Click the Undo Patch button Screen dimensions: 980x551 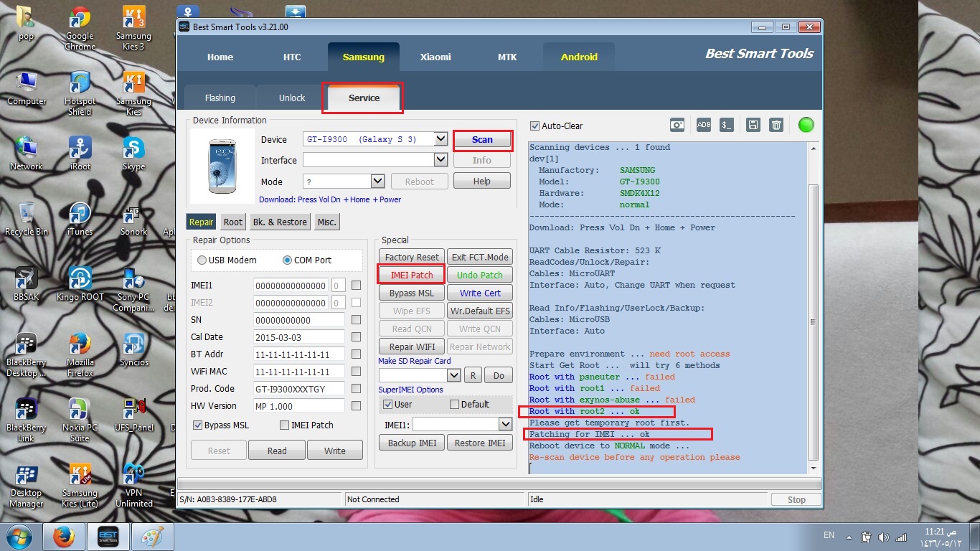(x=480, y=275)
